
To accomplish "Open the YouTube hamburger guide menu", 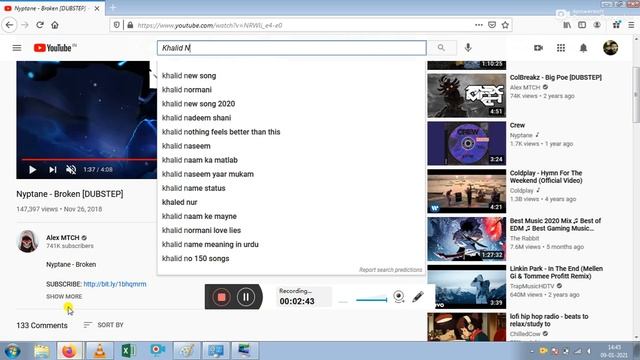I will coord(17,48).
